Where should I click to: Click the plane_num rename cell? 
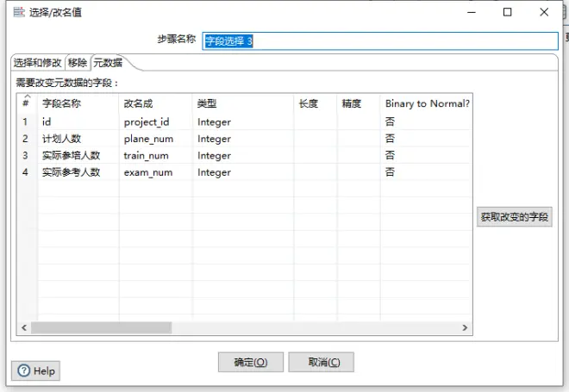[x=156, y=139]
